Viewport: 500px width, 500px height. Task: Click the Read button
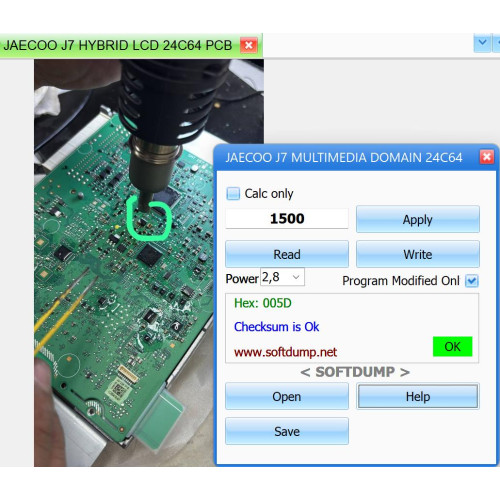pos(287,254)
